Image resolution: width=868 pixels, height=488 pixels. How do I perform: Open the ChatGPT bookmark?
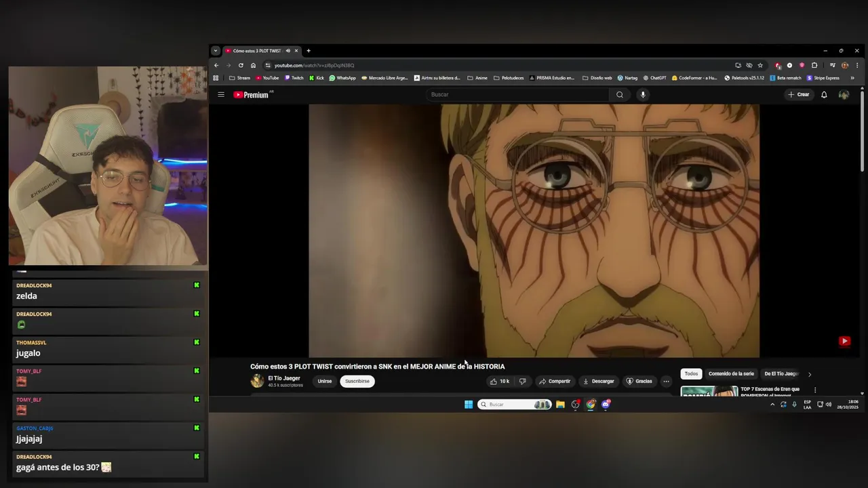point(654,78)
